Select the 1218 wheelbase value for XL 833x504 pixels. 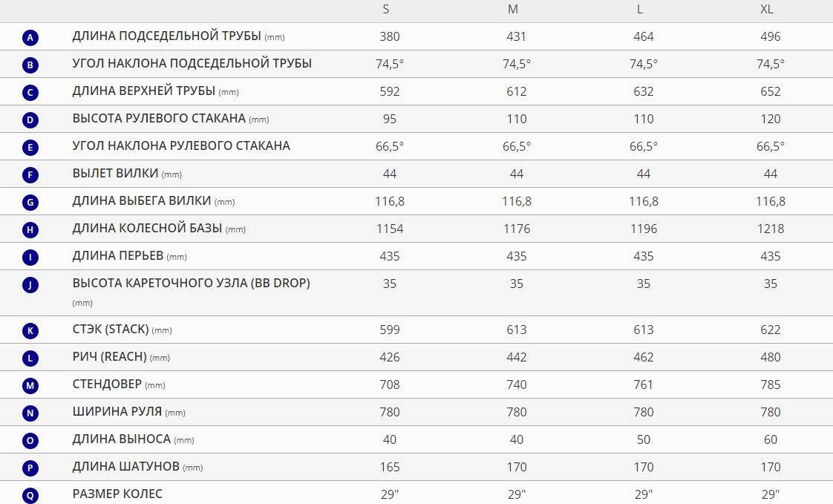pos(771,229)
